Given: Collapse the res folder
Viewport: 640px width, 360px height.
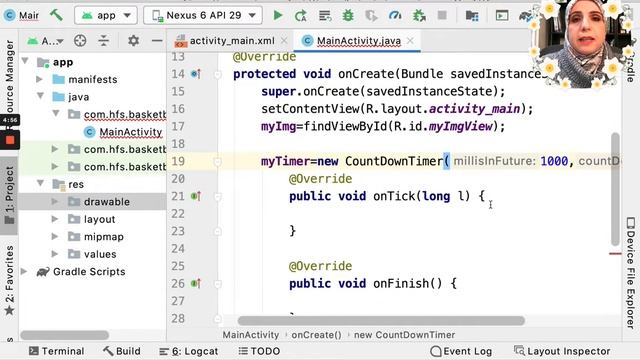Looking at the screenshot, I should pos(40,183).
